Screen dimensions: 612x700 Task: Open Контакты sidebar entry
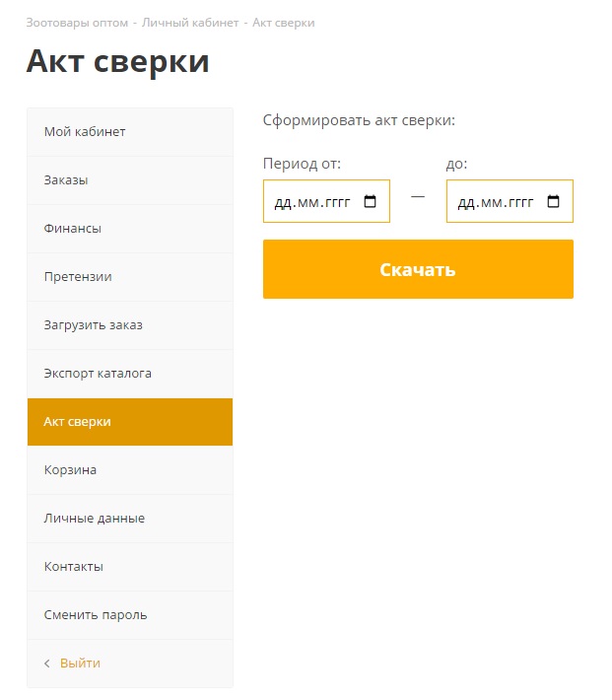[130, 567]
